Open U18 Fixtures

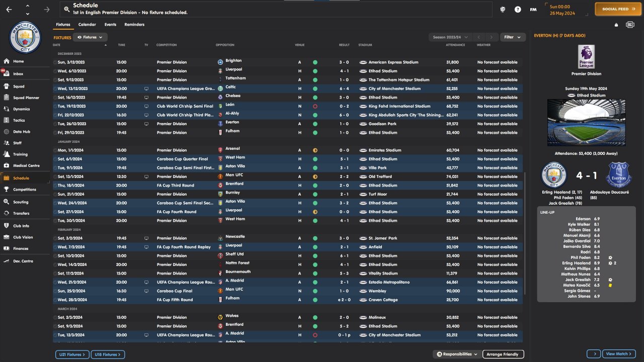coord(108,354)
